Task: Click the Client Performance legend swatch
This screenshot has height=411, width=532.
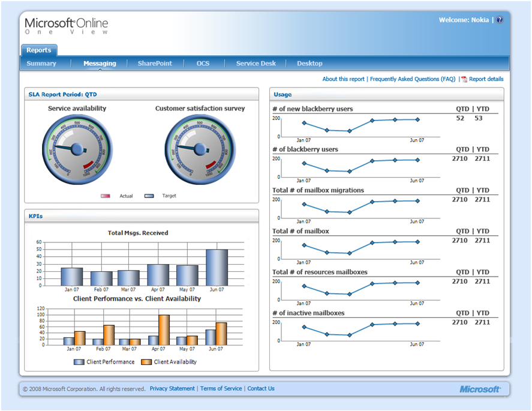Action: click(79, 362)
